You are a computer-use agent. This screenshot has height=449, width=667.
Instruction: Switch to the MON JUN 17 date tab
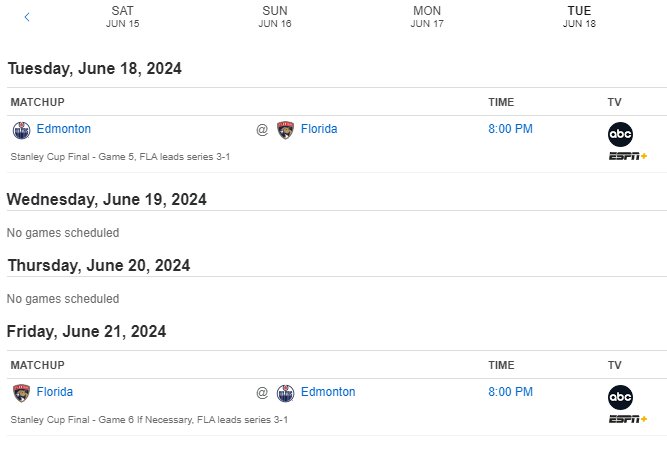427,17
